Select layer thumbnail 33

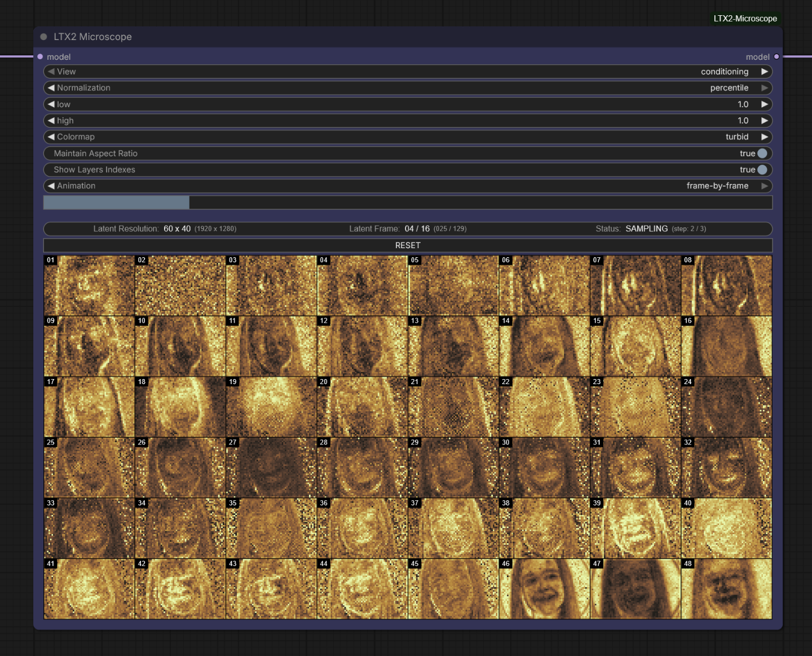pos(89,529)
